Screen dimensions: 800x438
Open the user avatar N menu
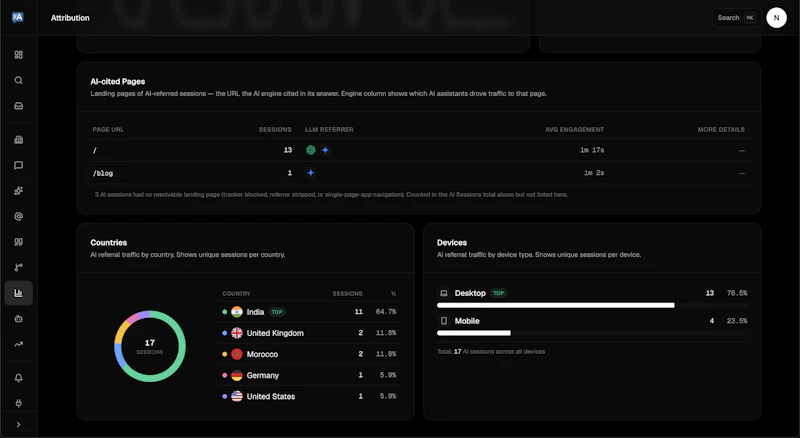pyautogui.click(x=776, y=18)
